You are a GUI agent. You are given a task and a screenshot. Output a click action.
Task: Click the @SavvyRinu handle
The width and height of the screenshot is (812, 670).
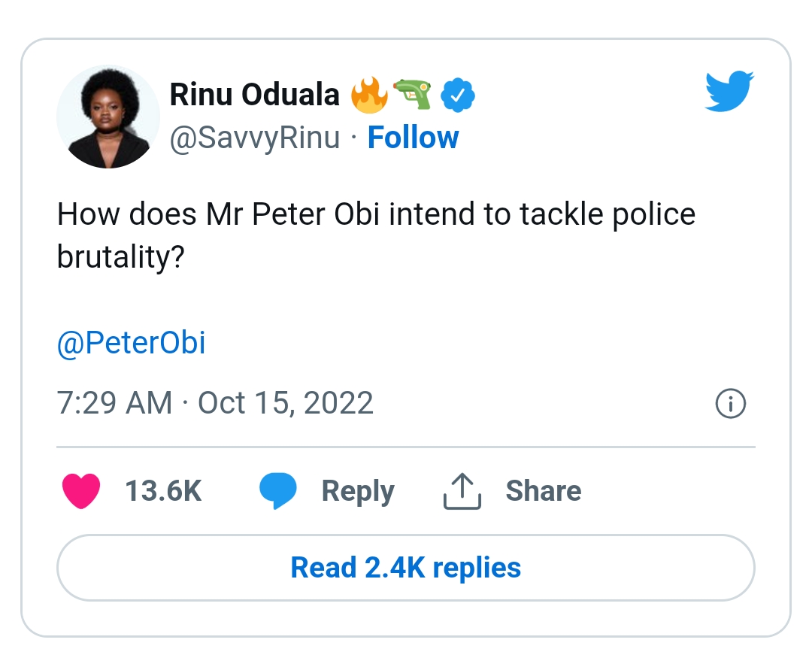click(x=255, y=138)
